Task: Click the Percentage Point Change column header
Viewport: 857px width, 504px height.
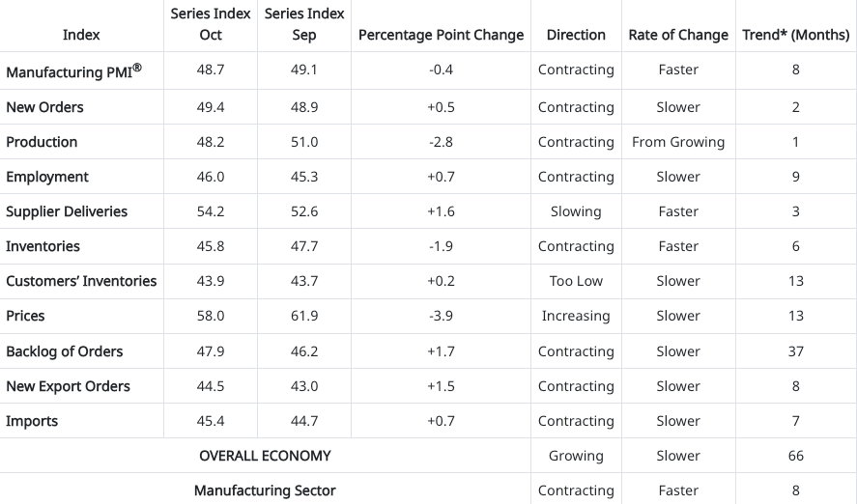Action: click(x=441, y=35)
